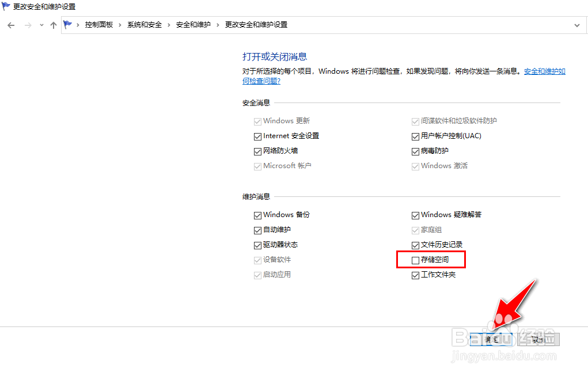This screenshot has width=588, height=376.
Task: Toggle the 用户帐户控制(UAC) checkbox
Action: pos(415,136)
